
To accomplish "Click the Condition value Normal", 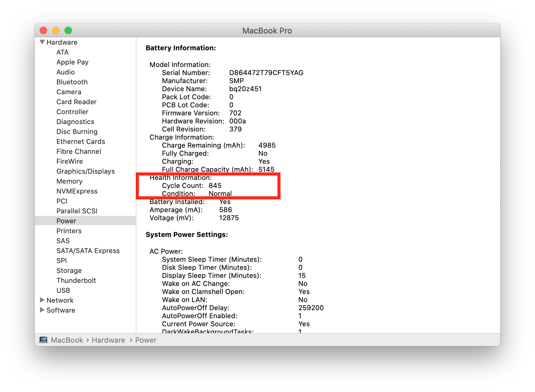I will (220, 194).
